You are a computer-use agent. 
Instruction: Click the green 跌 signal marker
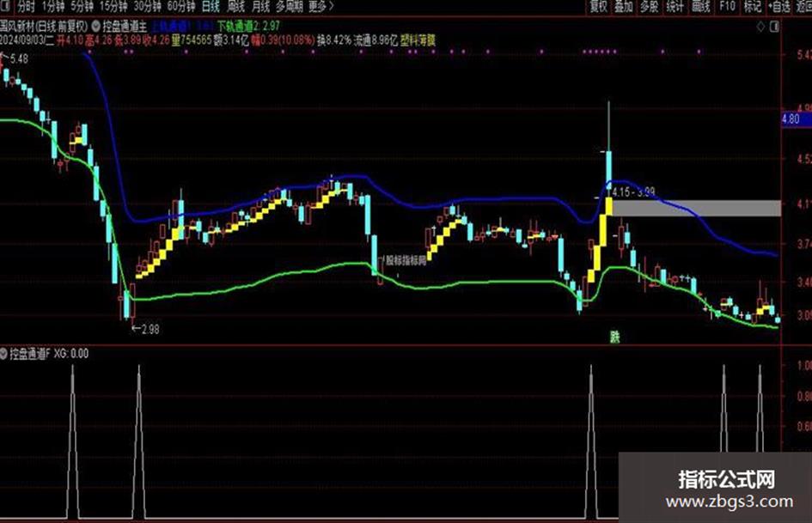pos(614,338)
